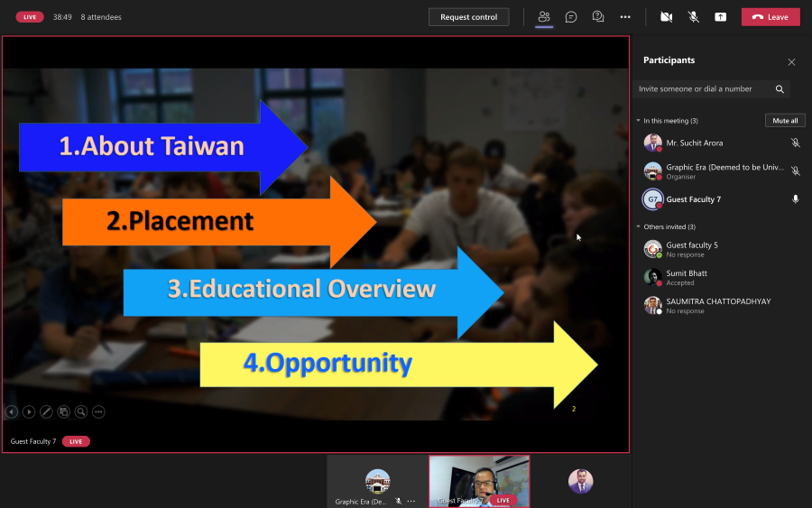Click the Opportunity arrow on slide

[398, 365]
